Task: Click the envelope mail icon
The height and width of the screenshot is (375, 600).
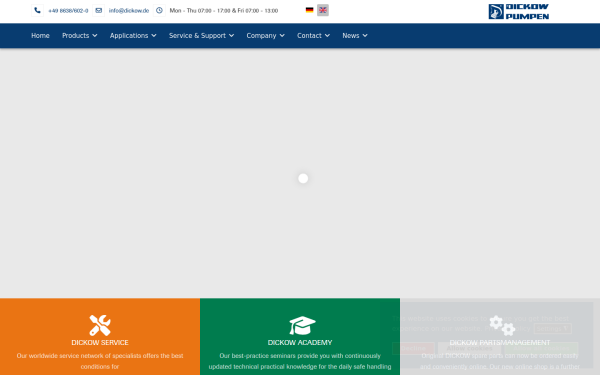Action: coord(98,10)
